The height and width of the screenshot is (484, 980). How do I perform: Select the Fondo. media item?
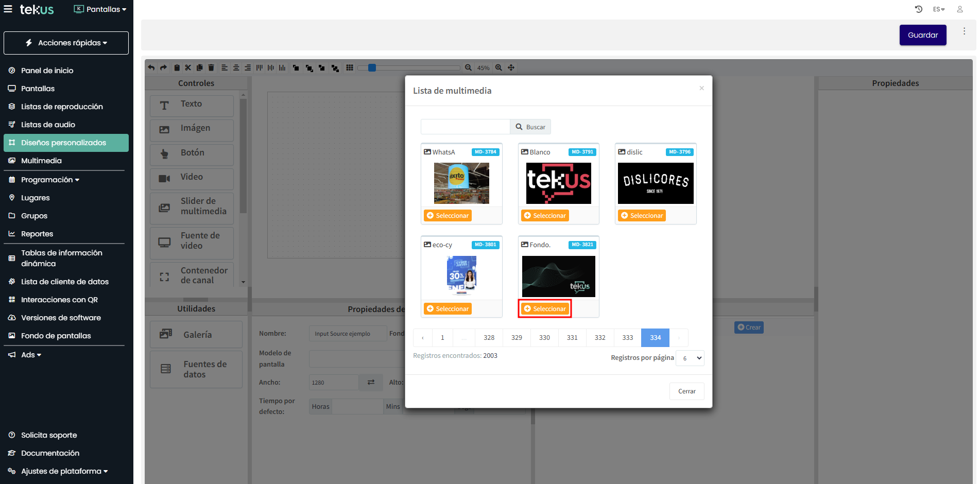point(545,309)
